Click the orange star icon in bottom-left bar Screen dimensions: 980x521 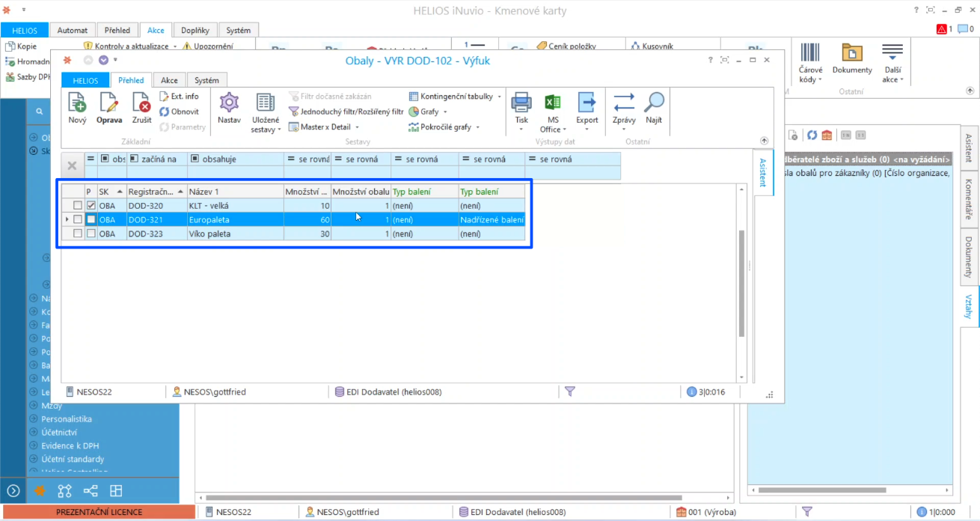click(40, 491)
